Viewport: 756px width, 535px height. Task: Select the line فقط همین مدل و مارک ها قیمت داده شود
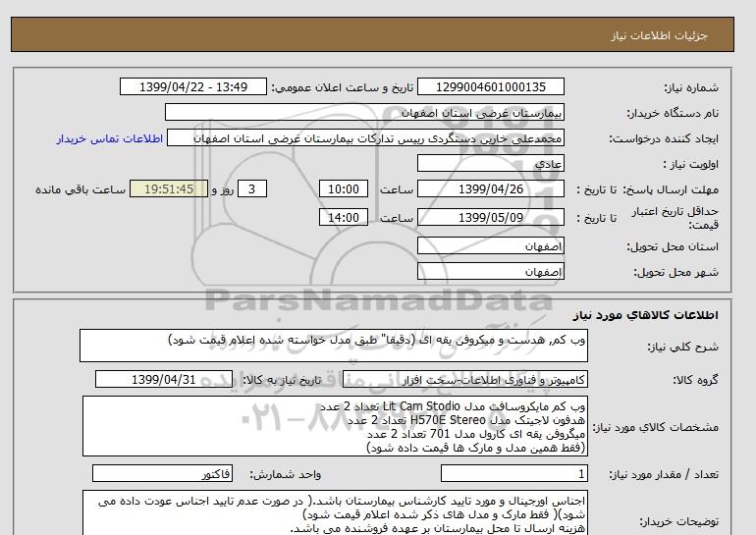pyautogui.click(x=476, y=448)
